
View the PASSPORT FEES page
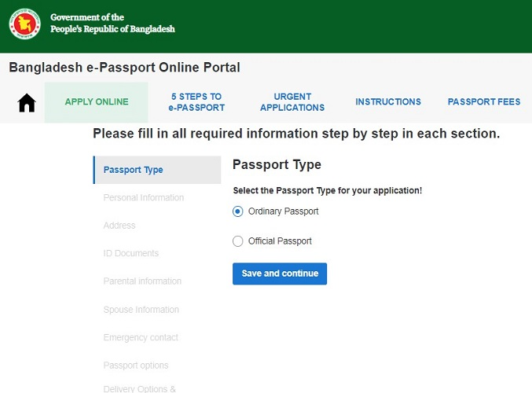tap(484, 102)
